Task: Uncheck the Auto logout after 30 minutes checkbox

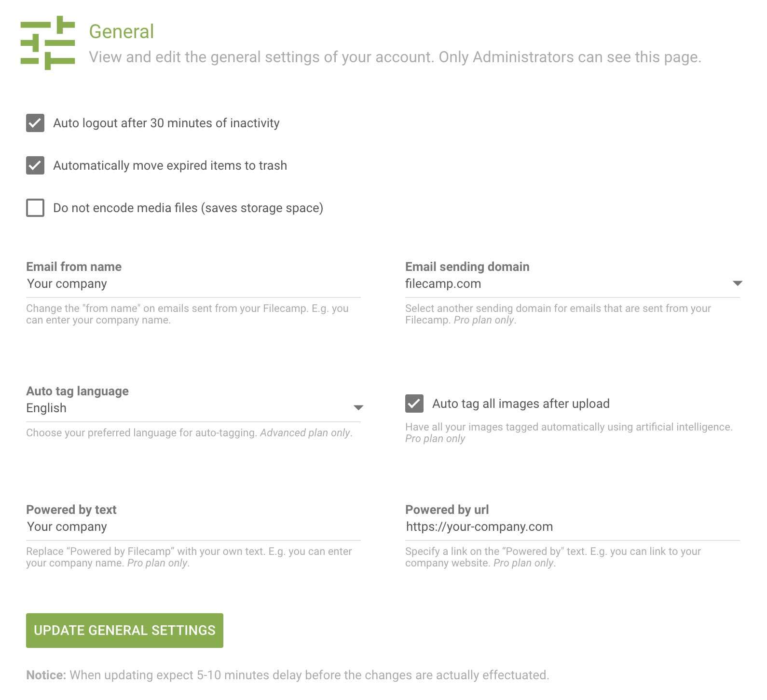Action: pos(35,123)
